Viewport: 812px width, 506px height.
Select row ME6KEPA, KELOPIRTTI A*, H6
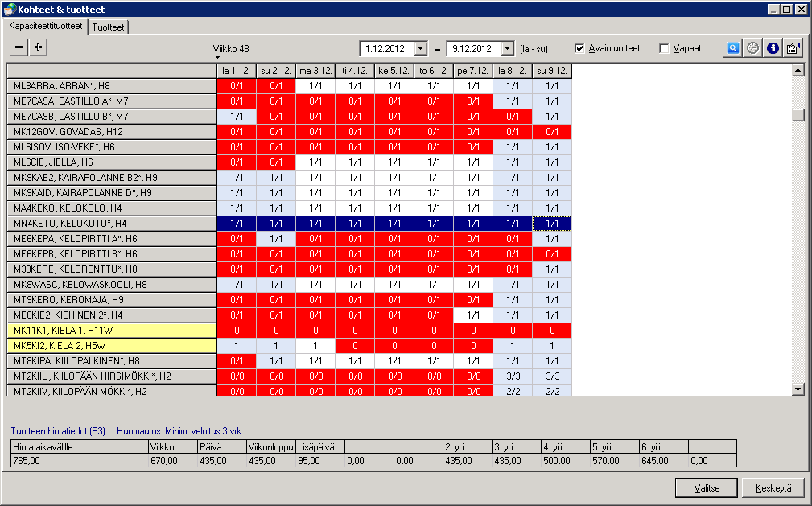[112, 239]
